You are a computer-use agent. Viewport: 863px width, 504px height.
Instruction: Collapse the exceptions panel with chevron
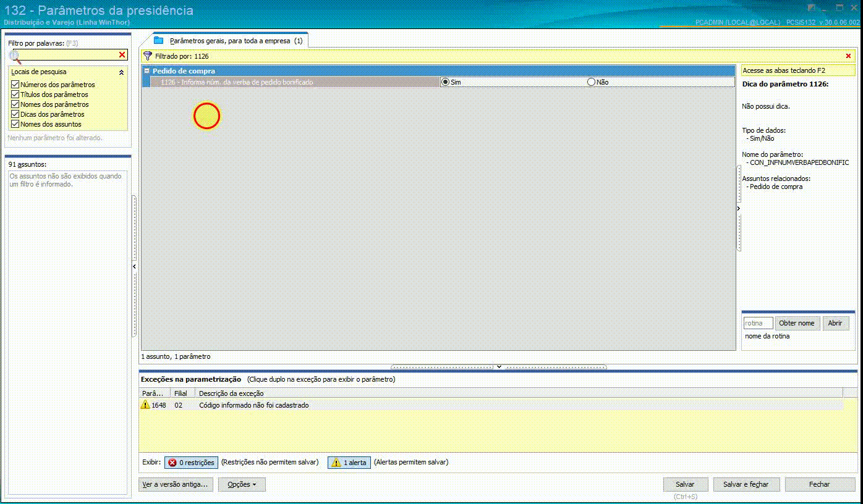tap(499, 367)
